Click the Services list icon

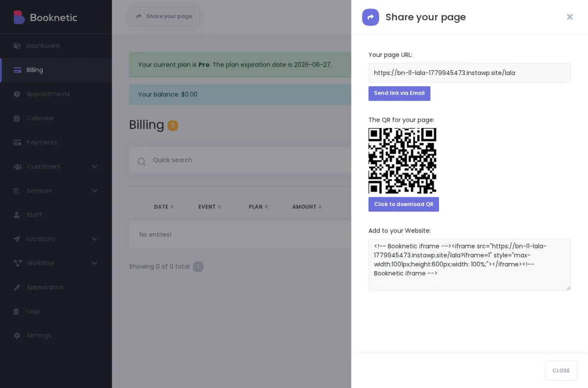(17, 190)
